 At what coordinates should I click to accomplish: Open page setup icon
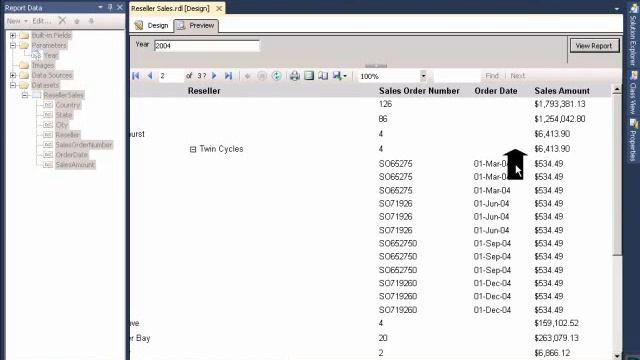click(x=323, y=76)
